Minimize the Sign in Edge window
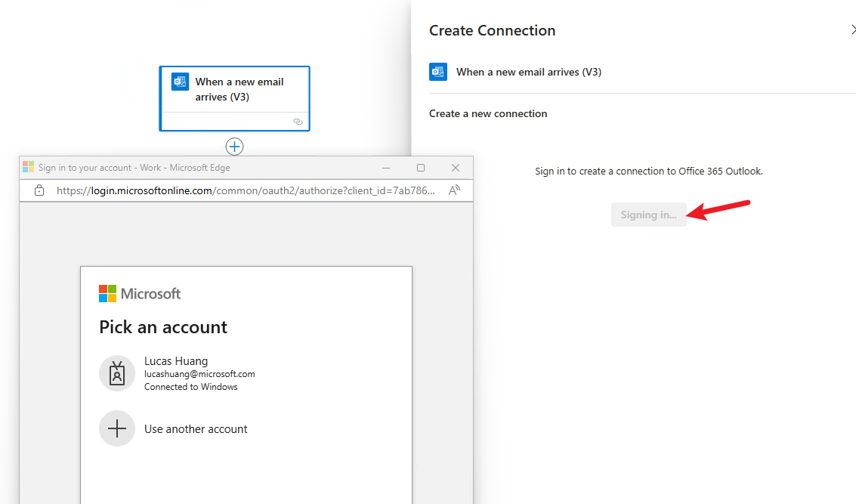 [x=386, y=168]
